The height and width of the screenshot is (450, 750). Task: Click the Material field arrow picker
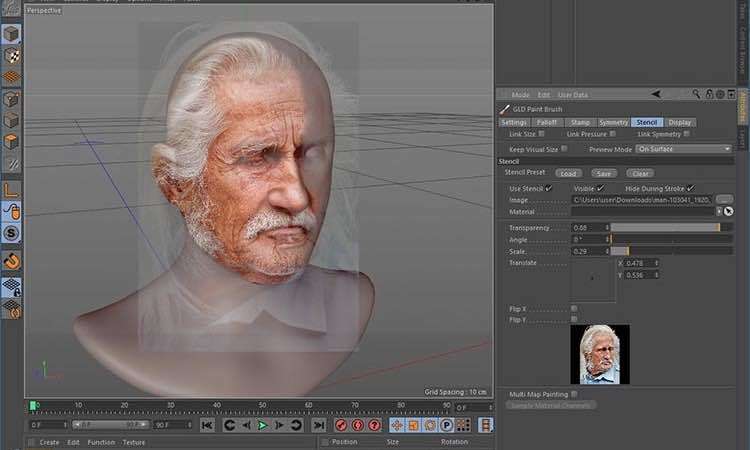tap(728, 211)
